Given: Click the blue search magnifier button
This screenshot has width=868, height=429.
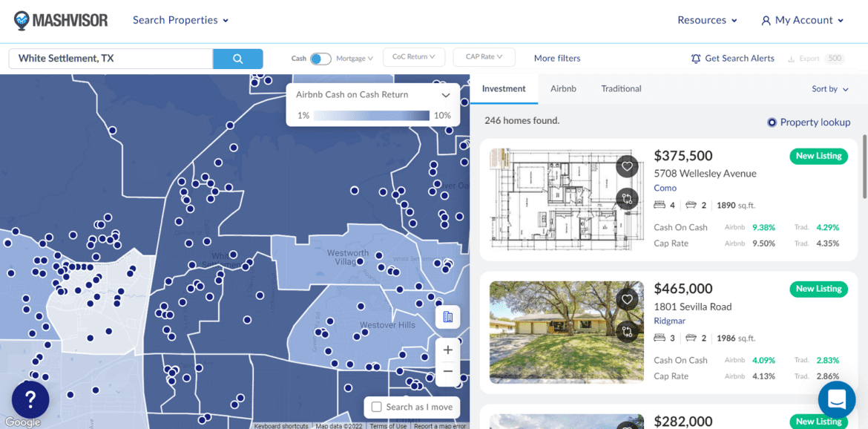Looking at the screenshot, I should coord(237,59).
